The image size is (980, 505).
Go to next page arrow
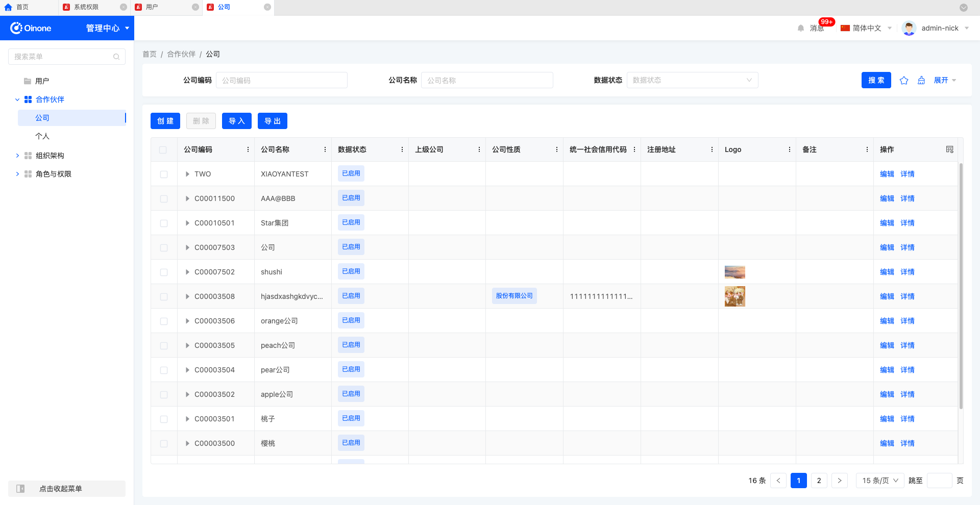pos(840,481)
